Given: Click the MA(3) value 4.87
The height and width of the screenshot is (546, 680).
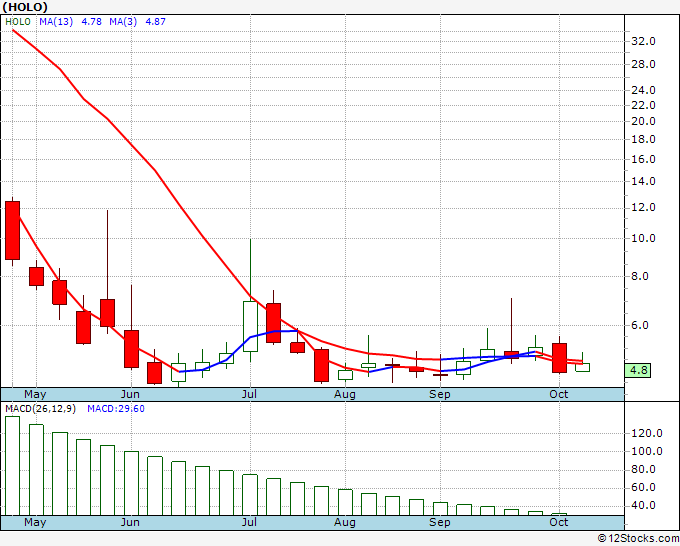Looking at the screenshot, I should pyautogui.click(x=155, y=22).
